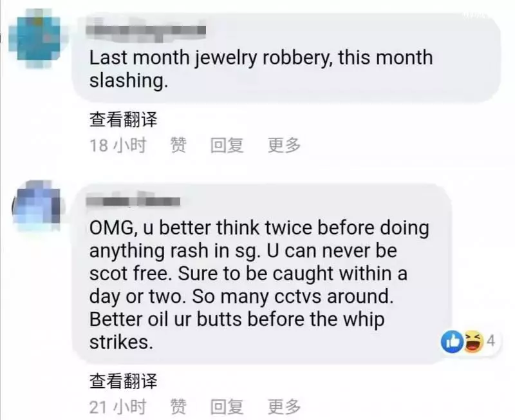Screen dimensions: 515x420
Task: Like the comment posted 21 小时 ago with 赞
Action: 178,406
